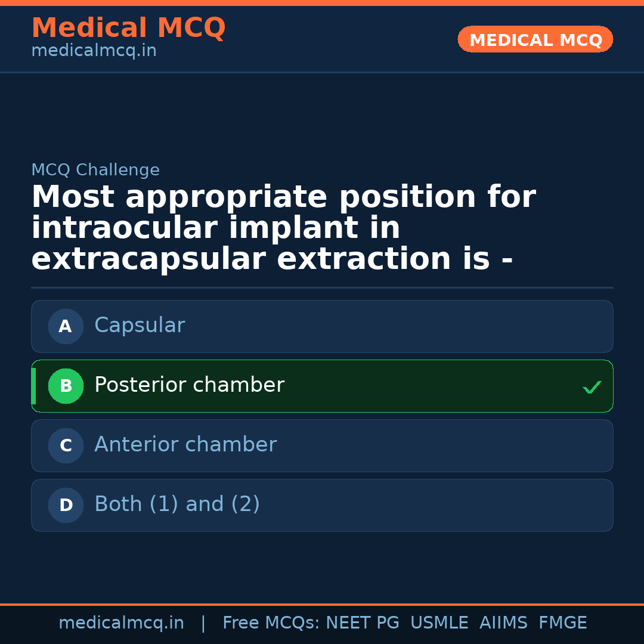Select the Both (1) and (2) option
This screenshot has height=644, width=644.
pos(322,505)
